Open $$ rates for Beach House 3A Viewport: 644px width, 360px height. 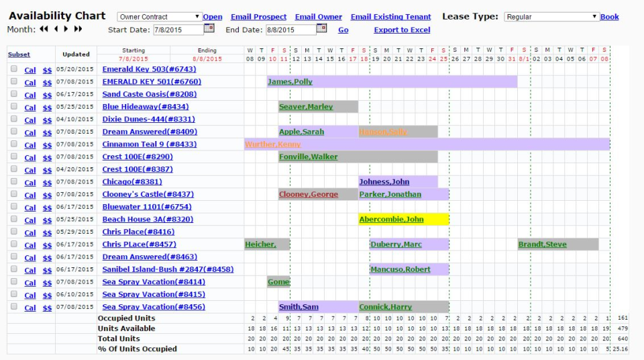(x=47, y=220)
